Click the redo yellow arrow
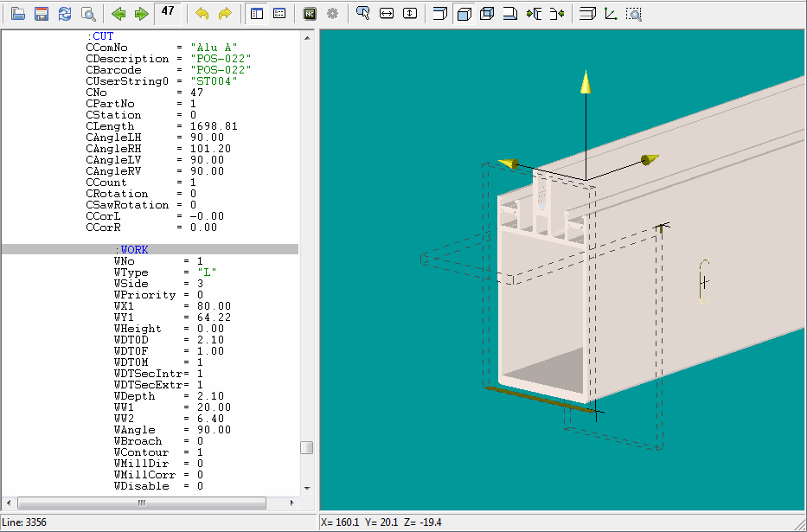The image size is (807, 532). 224,14
